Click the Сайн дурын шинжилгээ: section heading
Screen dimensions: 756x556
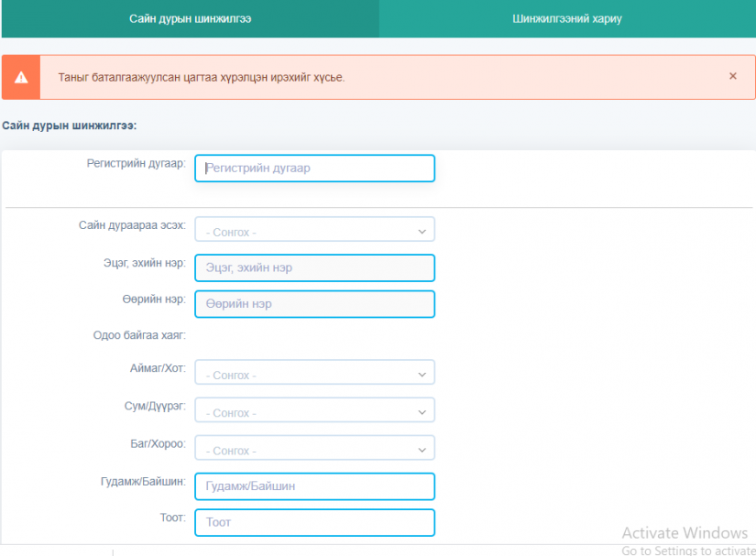click(x=70, y=125)
